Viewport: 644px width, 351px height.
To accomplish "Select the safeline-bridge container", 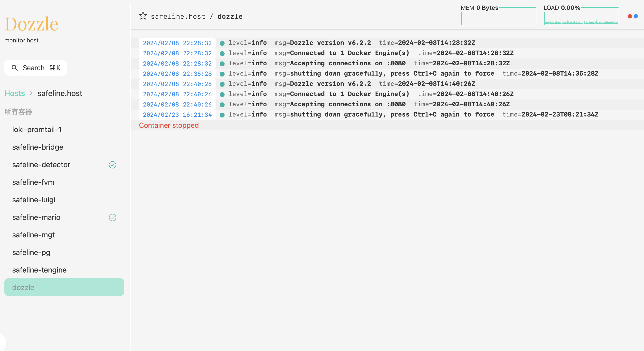I will [x=38, y=147].
